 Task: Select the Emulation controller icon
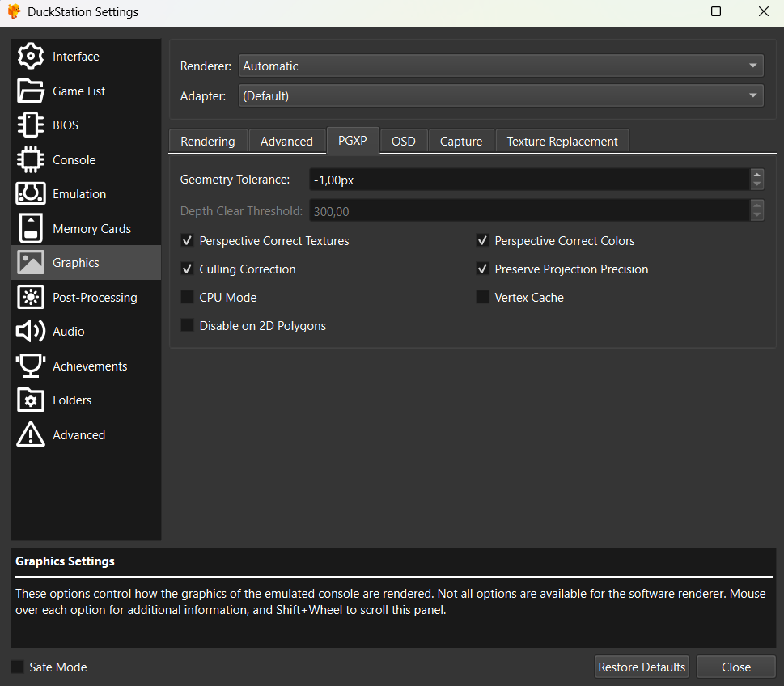coord(31,193)
